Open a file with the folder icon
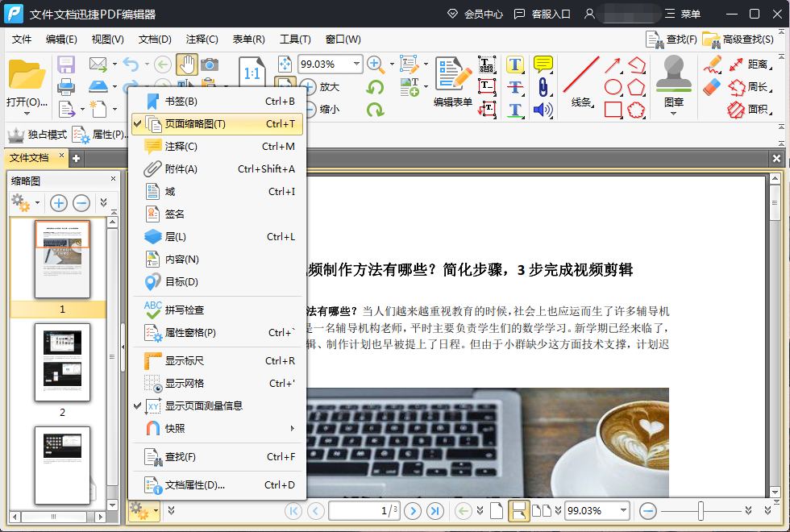The image size is (790, 532). point(27,74)
